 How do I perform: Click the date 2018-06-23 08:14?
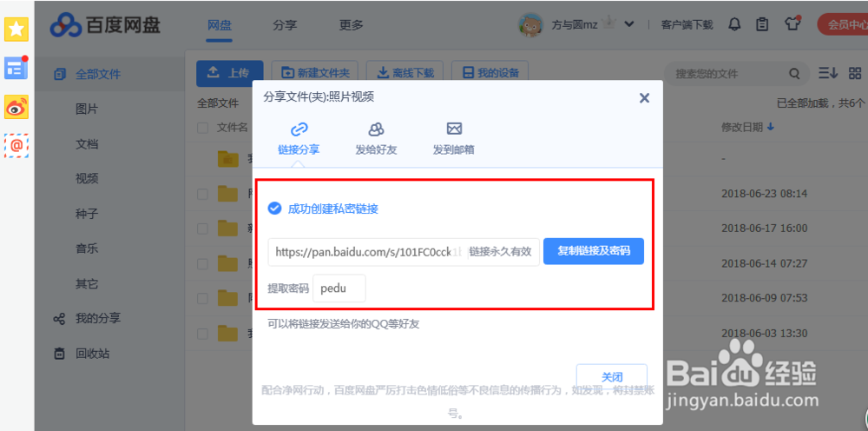pos(765,194)
